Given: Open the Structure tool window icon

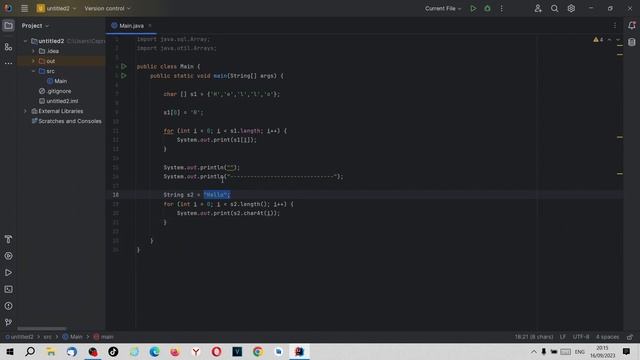Looking at the screenshot, I should point(8,47).
